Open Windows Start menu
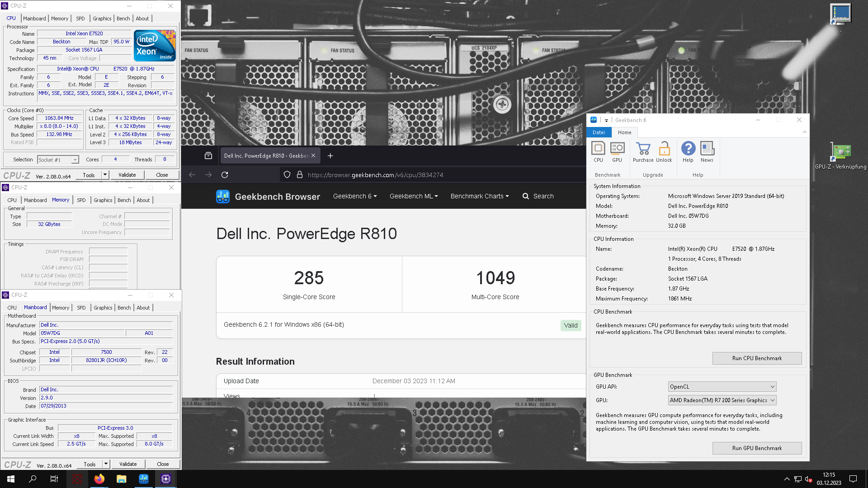Image resolution: width=868 pixels, height=488 pixels. (x=11, y=479)
